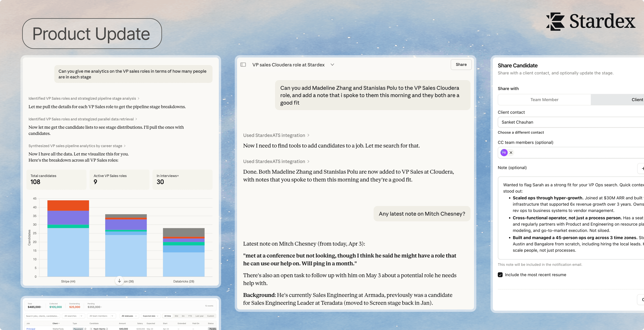The width and height of the screenshot is (644, 330).
Task: Expand the VP sales Cloudera chat title dropdown
Action: pyautogui.click(x=332, y=65)
